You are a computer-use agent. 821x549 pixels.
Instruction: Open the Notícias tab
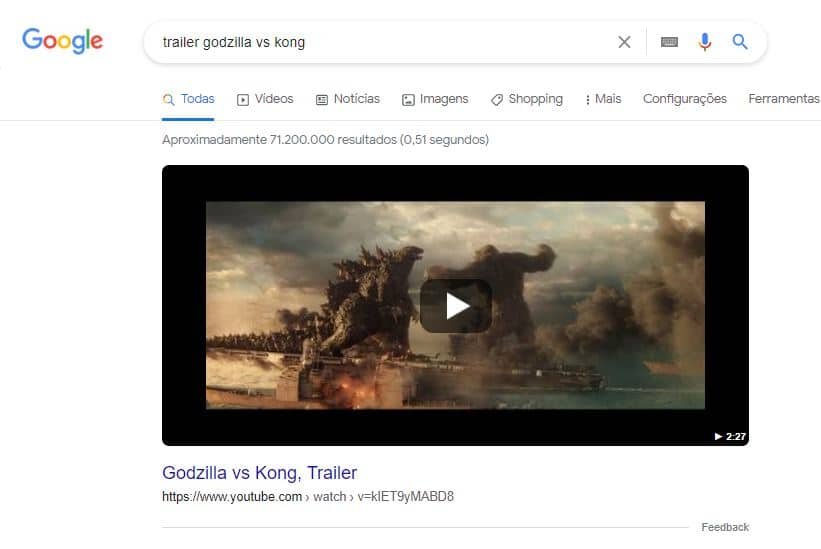(x=347, y=99)
